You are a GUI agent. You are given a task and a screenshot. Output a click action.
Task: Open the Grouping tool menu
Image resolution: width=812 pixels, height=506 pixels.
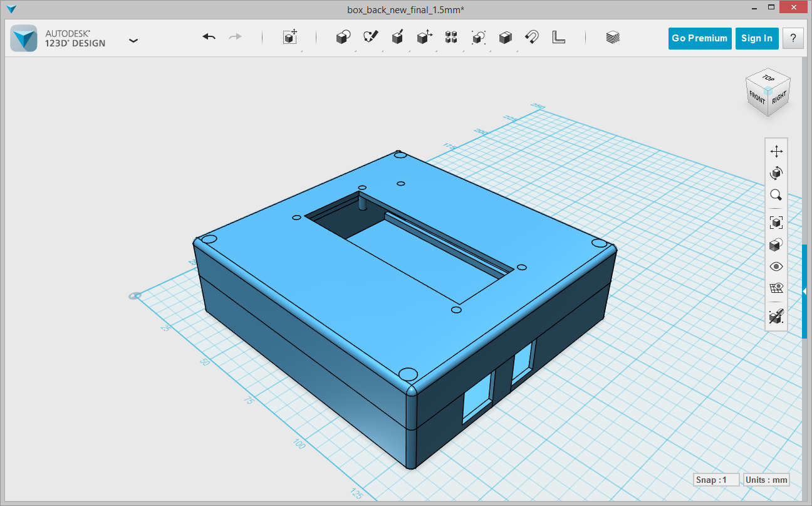click(478, 38)
